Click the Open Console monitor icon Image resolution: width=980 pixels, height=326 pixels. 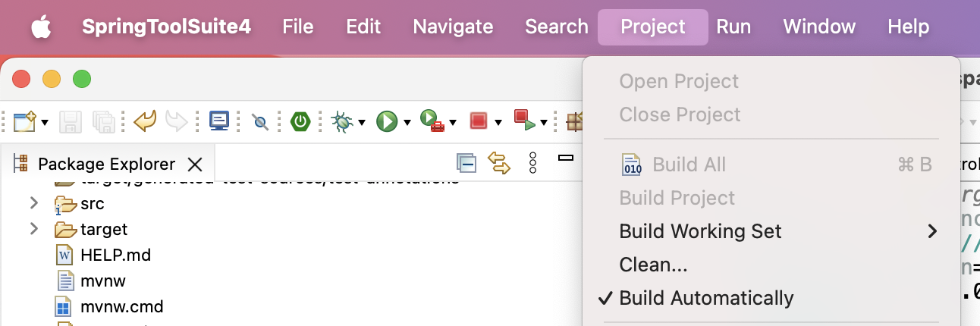click(219, 121)
